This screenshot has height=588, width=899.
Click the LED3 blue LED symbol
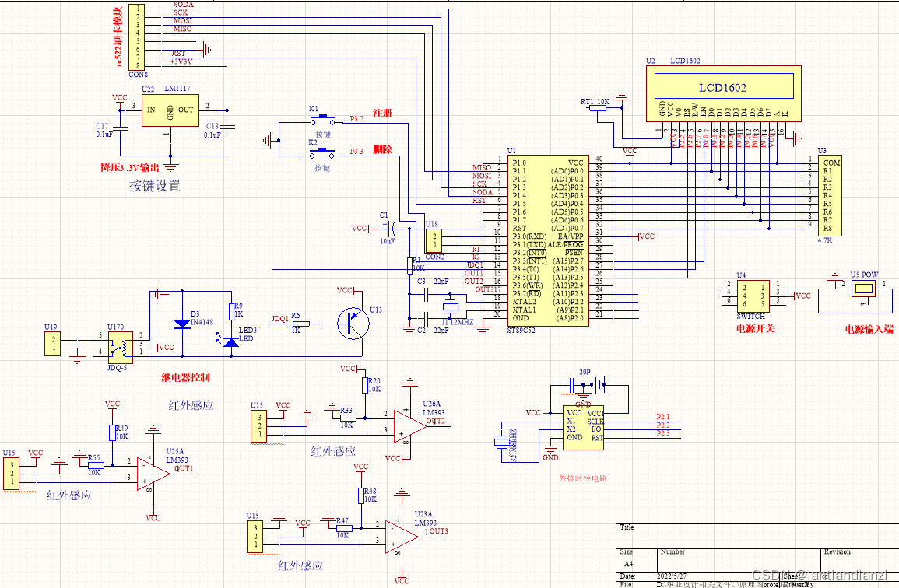[230, 341]
